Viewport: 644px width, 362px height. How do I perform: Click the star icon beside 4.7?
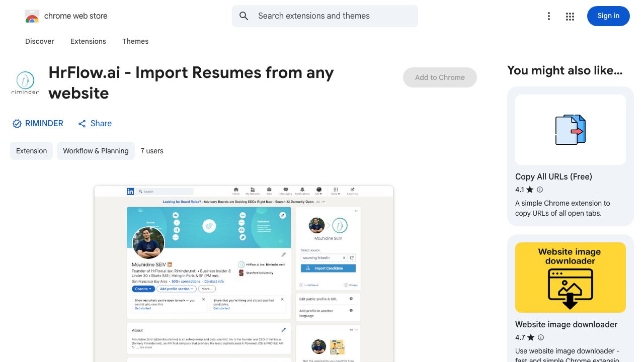pos(531,337)
